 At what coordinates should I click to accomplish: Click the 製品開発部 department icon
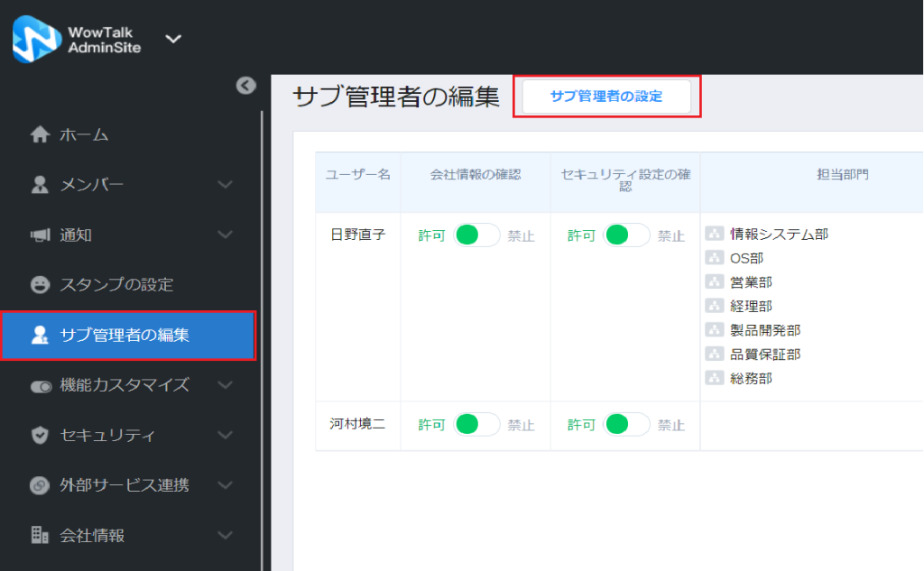coord(715,330)
